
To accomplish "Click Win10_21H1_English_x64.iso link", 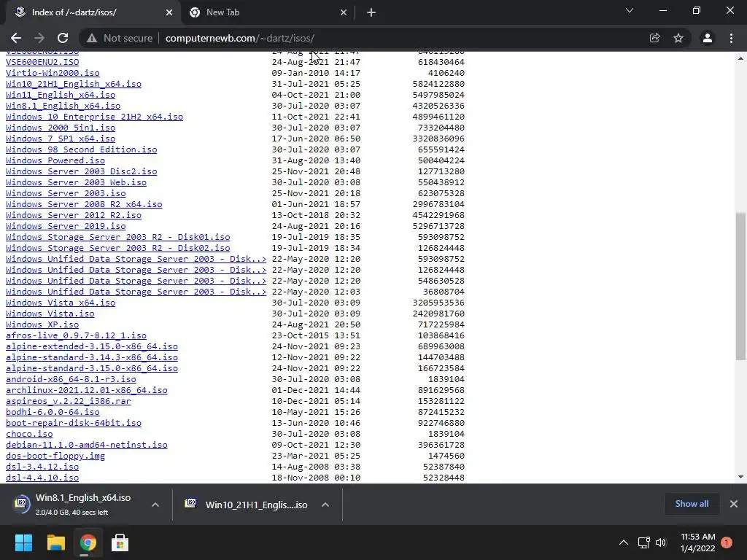I will (74, 84).
